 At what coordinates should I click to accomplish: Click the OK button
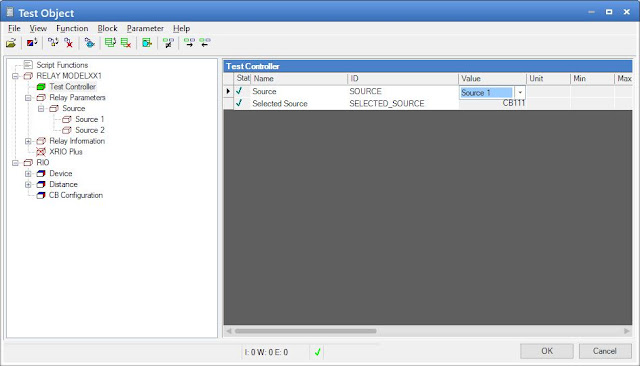547,351
